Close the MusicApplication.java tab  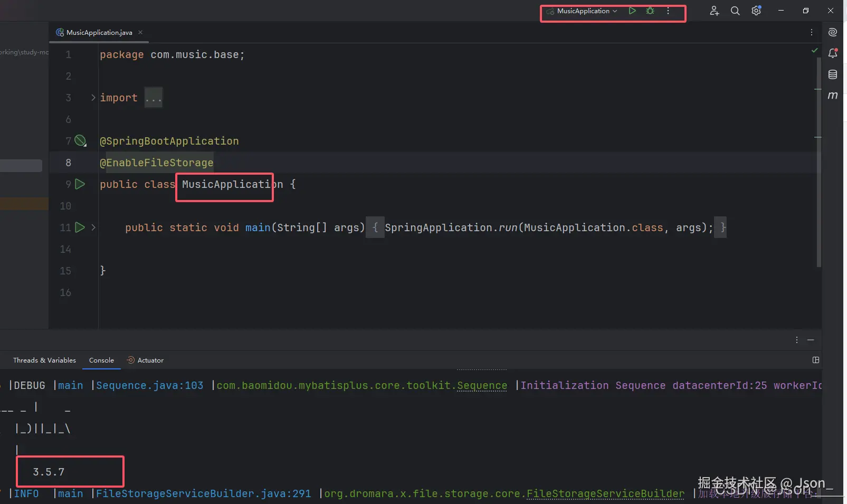140,32
